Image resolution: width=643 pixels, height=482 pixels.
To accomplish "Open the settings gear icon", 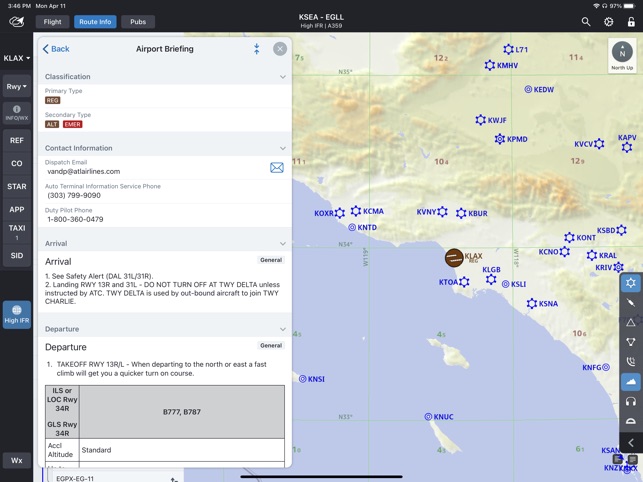I will coord(609,22).
